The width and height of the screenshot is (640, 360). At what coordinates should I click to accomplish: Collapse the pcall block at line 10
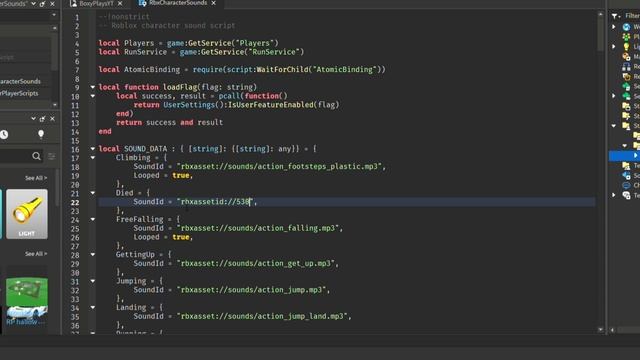[93, 96]
